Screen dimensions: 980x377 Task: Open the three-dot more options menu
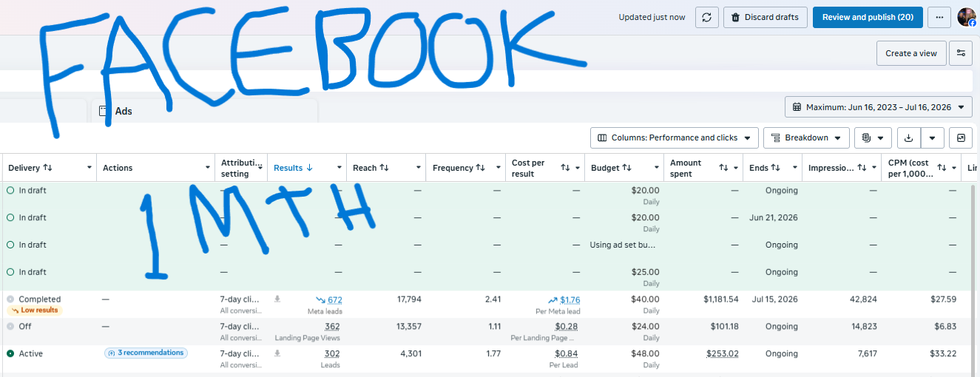click(x=939, y=17)
